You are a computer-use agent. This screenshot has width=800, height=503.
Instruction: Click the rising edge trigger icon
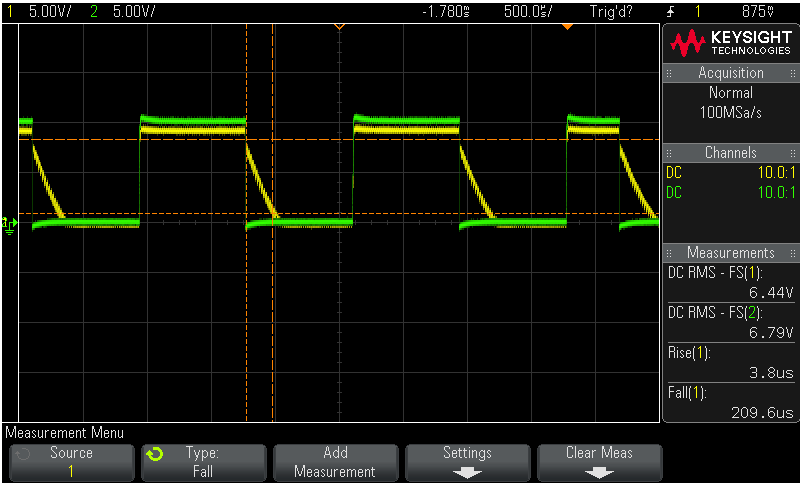[670, 12]
